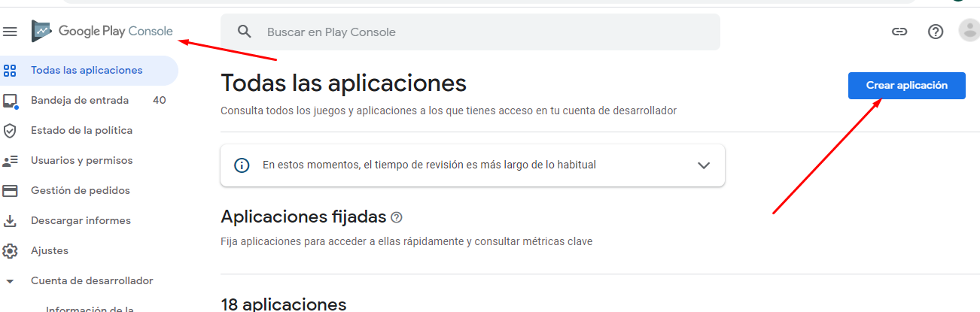The width and height of the screenshot is (980, 312).
Task: Click the Google Play Console logo
Action: click(x=102, y=32)
